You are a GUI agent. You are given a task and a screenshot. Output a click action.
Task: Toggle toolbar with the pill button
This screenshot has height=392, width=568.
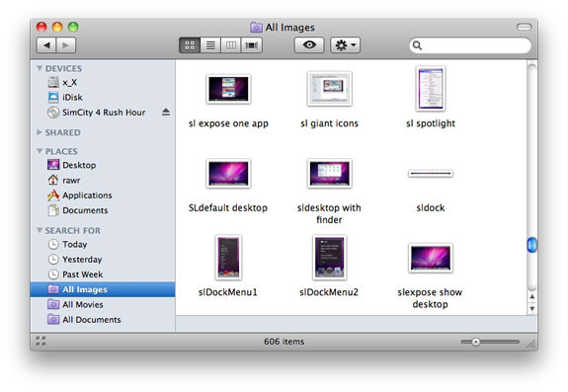(524, 27)
